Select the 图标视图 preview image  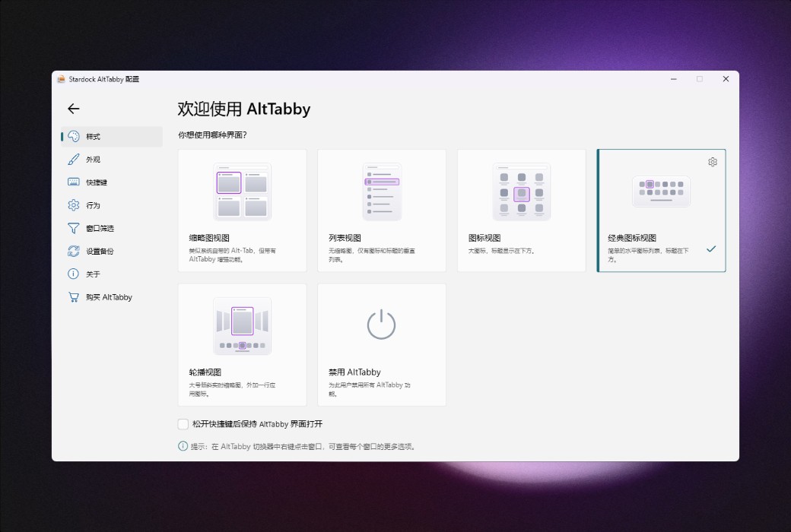(x=522, y=192)
